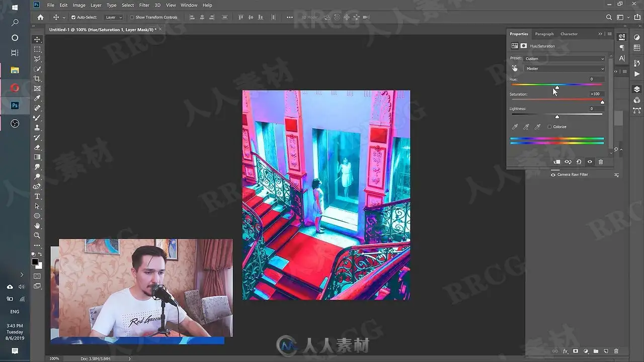This screenshot has height=362, width=644.
Task: Select the Hand tool
Action: (37, 226)
